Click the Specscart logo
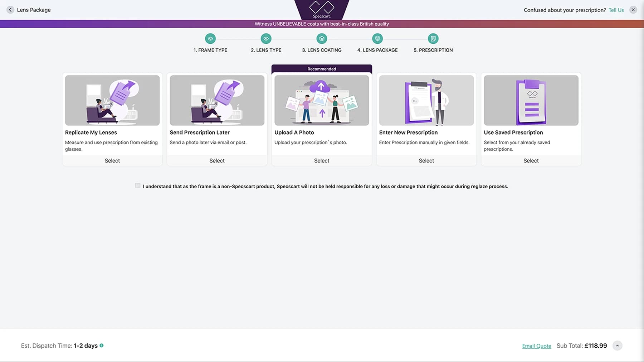644x362 pixels. click(322, 9)
